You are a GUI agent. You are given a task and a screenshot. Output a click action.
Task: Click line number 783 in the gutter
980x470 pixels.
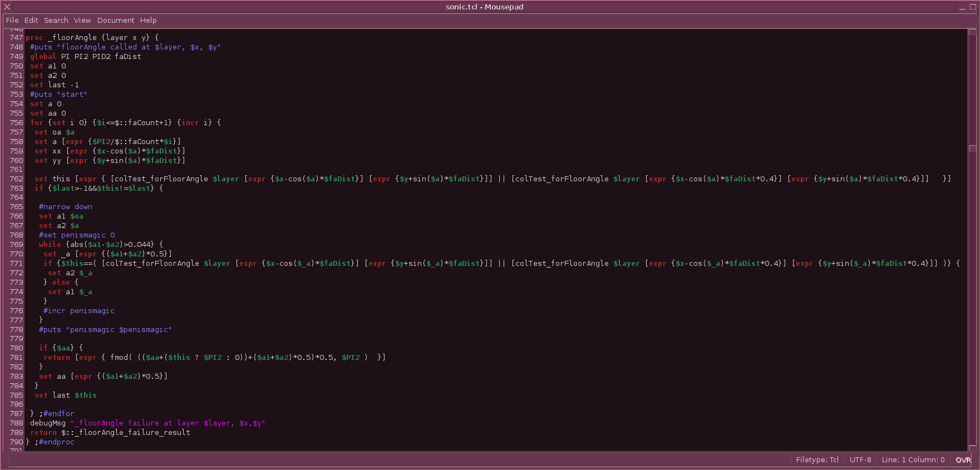click(16, 377)
